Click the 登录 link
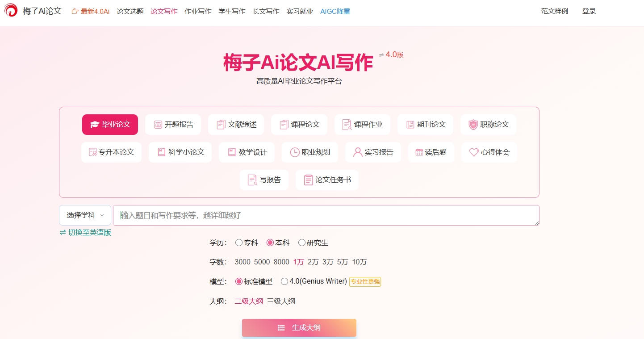 [589, 11]
